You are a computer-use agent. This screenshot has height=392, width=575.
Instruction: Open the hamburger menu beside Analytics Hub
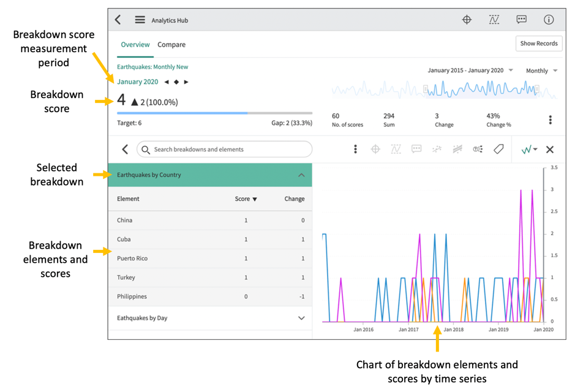coord(140,20)
